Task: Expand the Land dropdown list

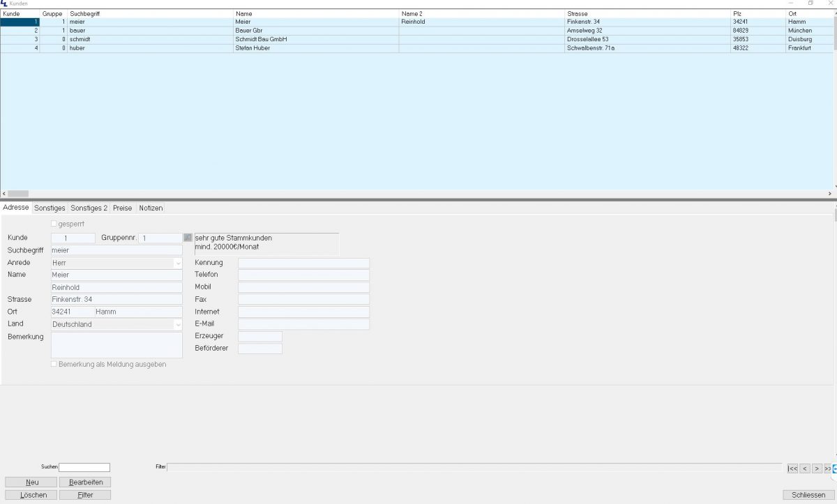Action: pos(177,324)
